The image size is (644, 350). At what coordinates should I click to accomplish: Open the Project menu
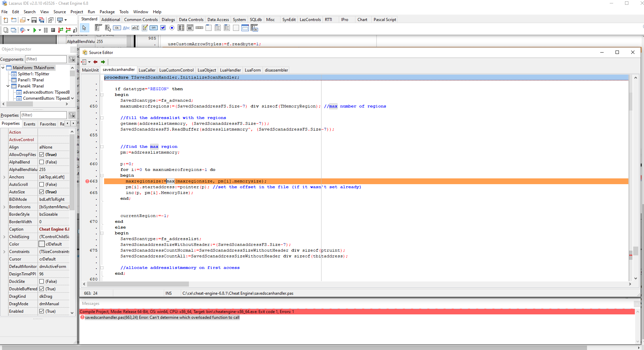(77, 12)
